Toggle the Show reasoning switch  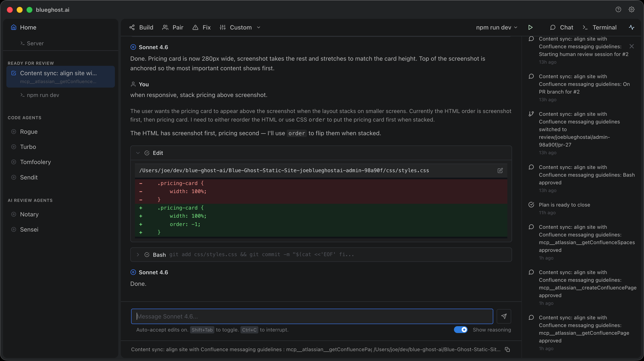pyautogui.click(x=461, y=330)
